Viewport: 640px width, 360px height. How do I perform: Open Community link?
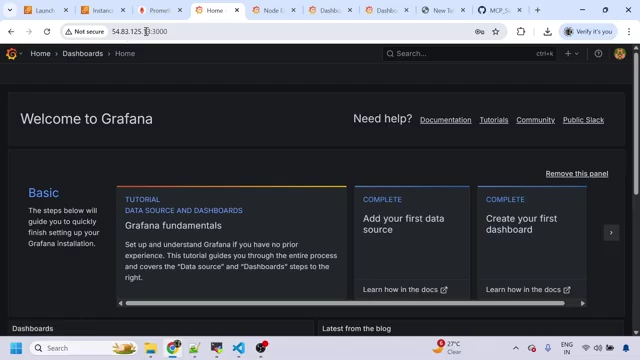[x=535, y=120]
